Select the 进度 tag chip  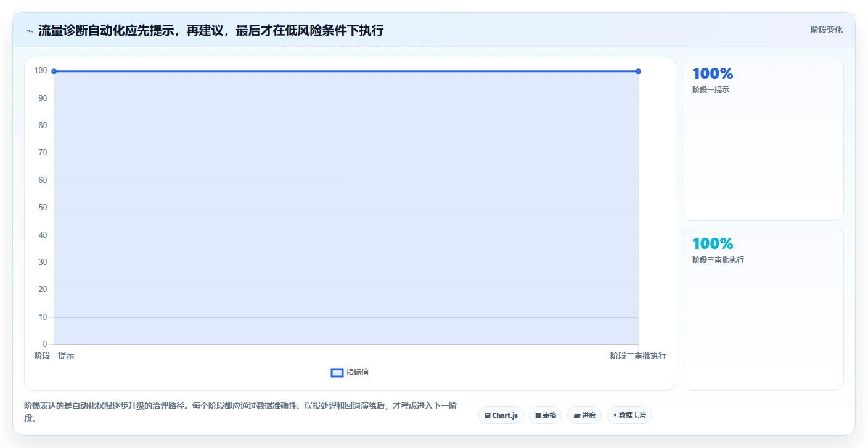pyautogui.click(x=584, y=415)
